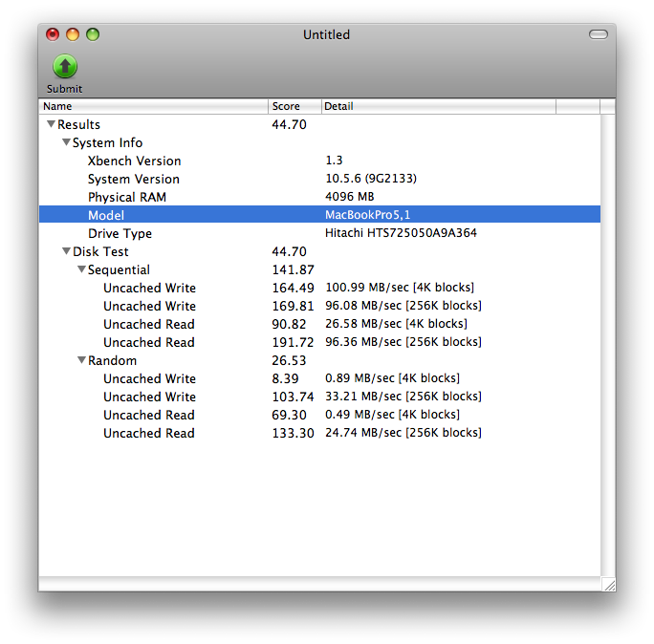Click the Hitachi HTS725050A9A364 drive detail
The width and height of the screenshot is (654, 644).
click(x=401, y=232)
